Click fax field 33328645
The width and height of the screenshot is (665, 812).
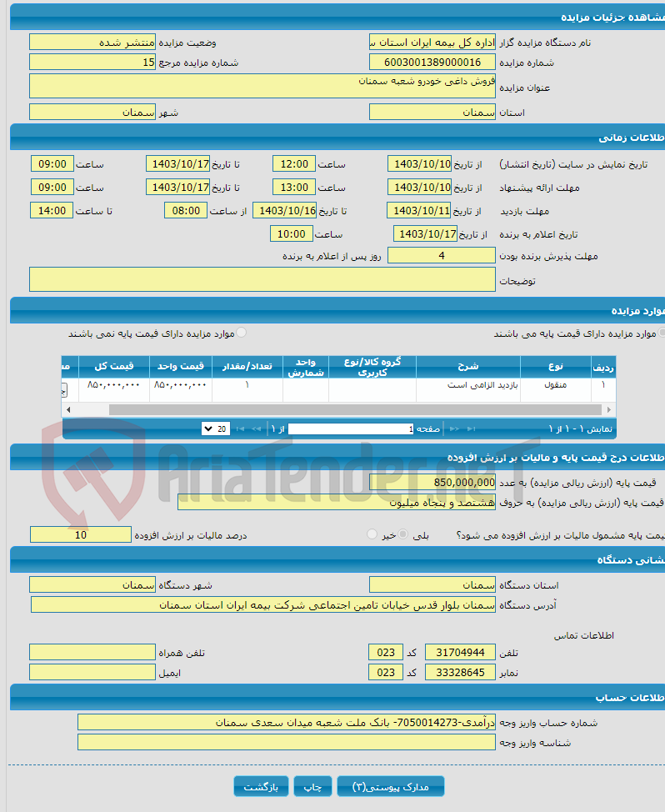pyautogui.click(x=460, y=672)
